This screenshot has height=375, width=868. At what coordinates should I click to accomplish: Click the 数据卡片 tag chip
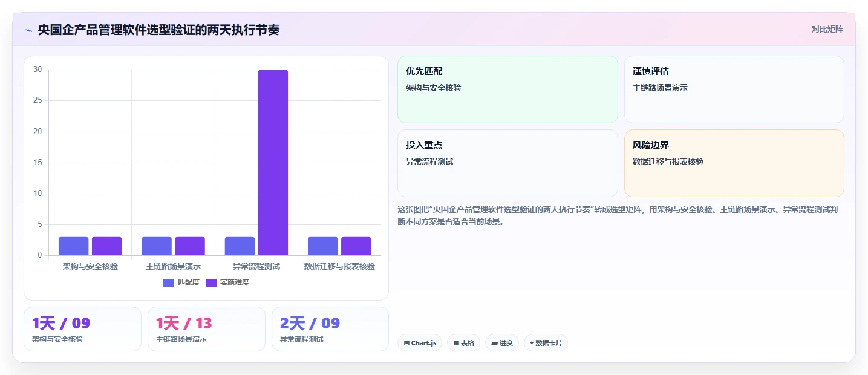point(546,343)
